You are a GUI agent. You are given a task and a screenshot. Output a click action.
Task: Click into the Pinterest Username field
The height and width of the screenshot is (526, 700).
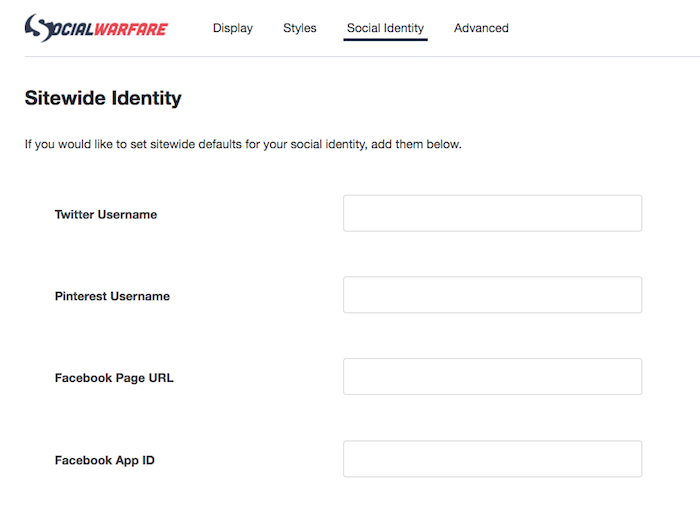pos(492,295)
